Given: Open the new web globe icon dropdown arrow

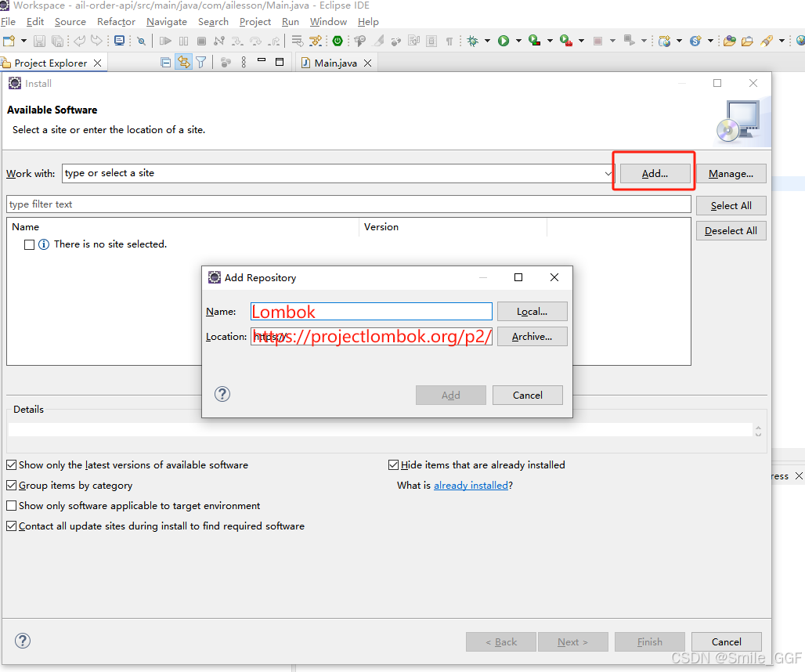Looking at the screenshot, I should pos(679,41).
